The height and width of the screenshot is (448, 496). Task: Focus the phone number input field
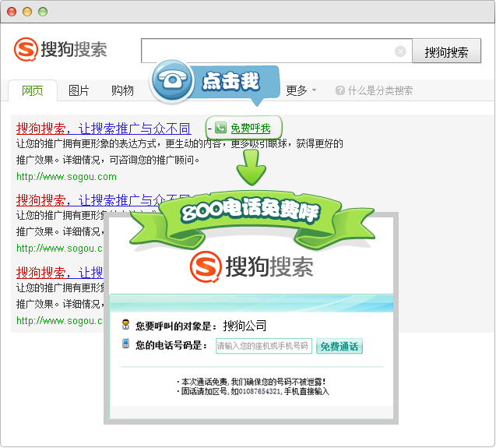tap(264, 346)
